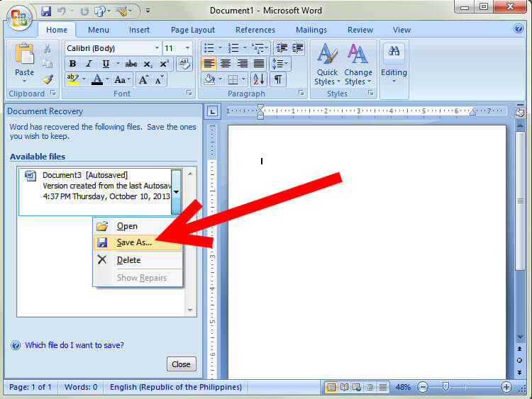Choose Delete from the context menu

138,260
